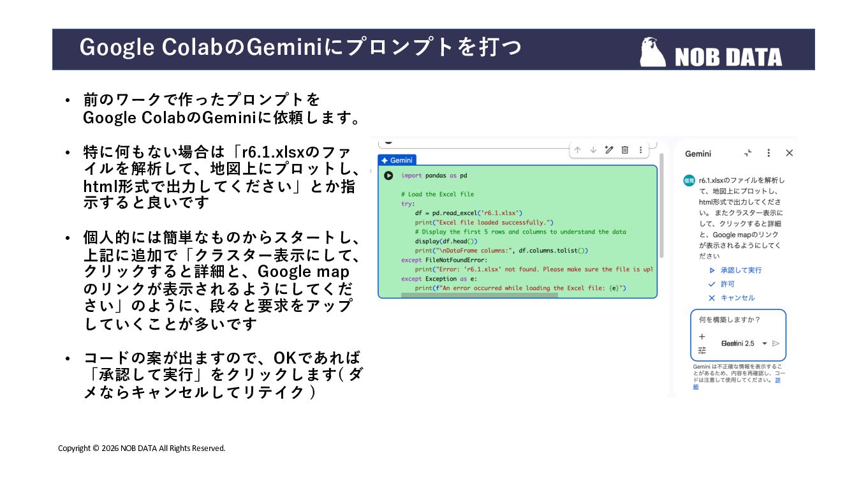Viewport: 868px width, 488px height.
Task: Open the Gemini 2.5 model dropdown
Action: coord(744,343)
